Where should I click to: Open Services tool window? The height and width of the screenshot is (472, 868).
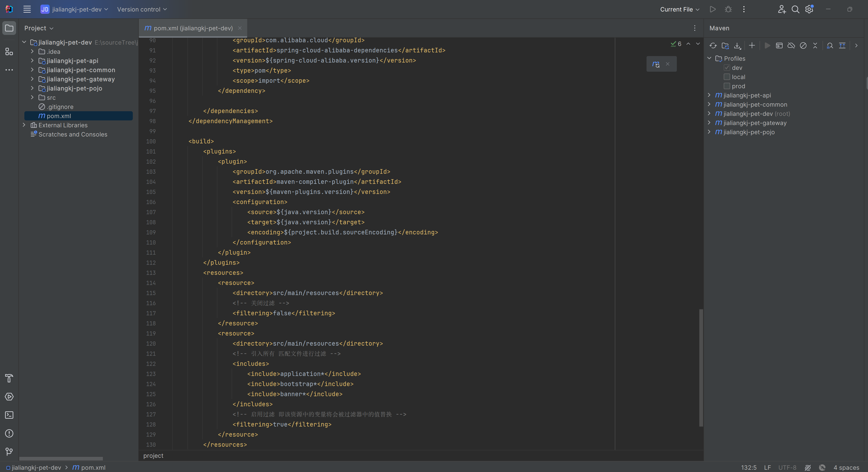(9, 397)
